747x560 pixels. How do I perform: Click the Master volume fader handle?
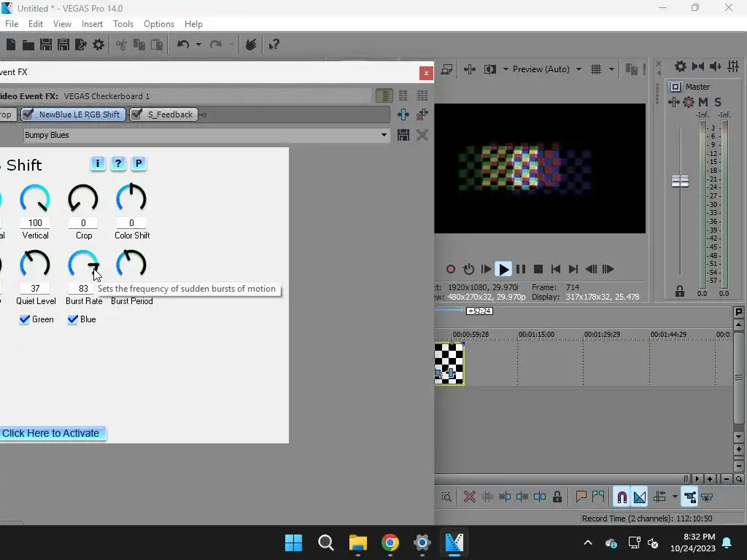pos(680,181)
